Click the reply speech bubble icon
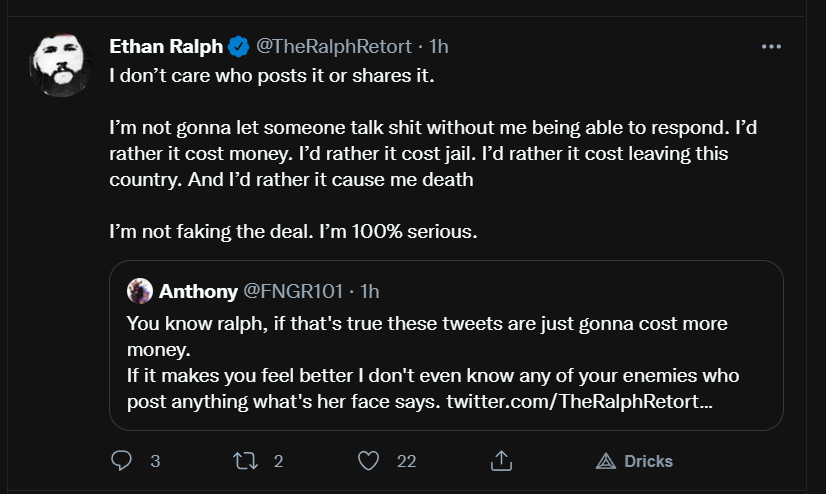The height and width of the screenshot is (494, 826). (121, 461)
